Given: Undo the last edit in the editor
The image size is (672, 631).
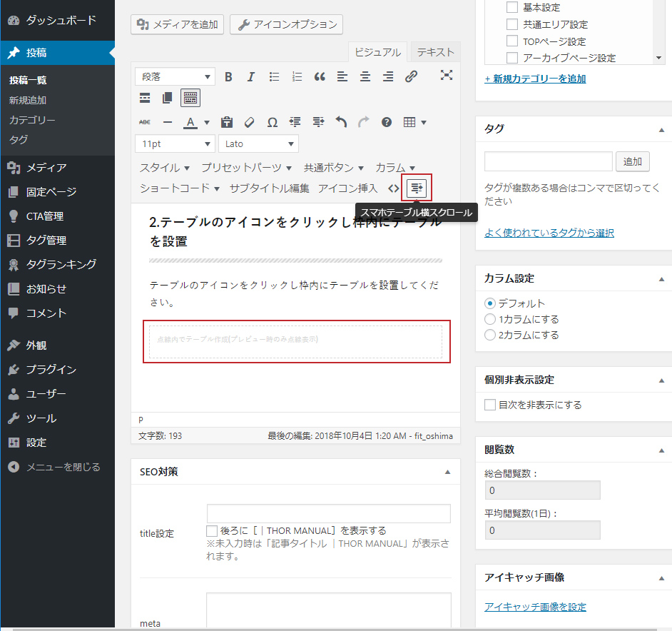Looking at the screenshot, I should coord(341,122).
